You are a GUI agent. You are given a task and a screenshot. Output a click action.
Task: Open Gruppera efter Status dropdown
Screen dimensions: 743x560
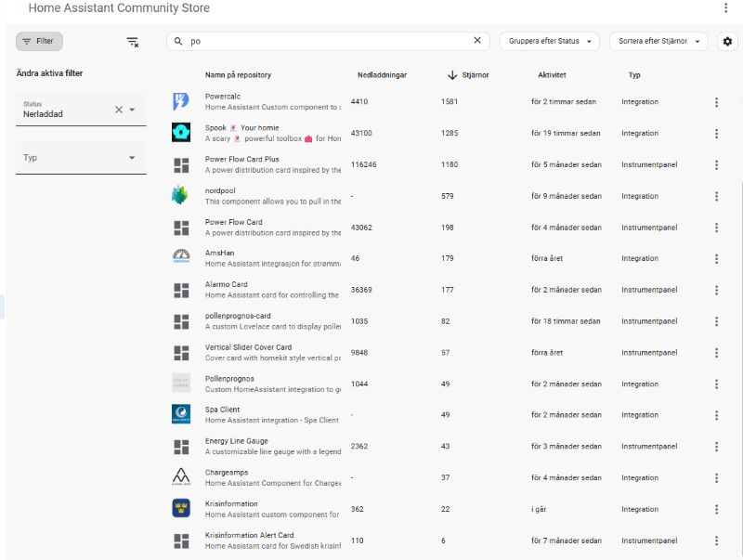[x=550, y=41]
